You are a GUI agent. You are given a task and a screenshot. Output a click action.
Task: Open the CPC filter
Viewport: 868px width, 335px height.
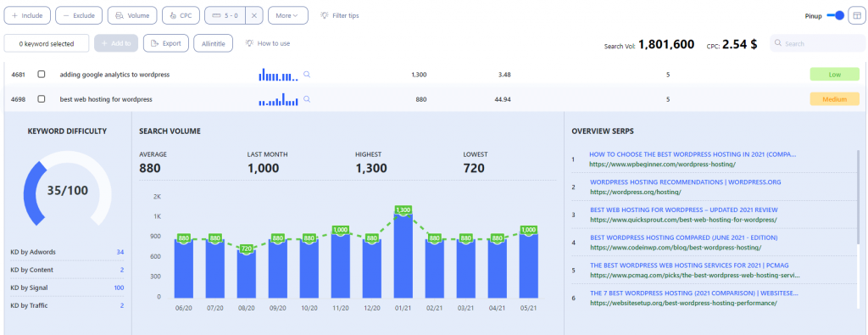coord(181,15)
